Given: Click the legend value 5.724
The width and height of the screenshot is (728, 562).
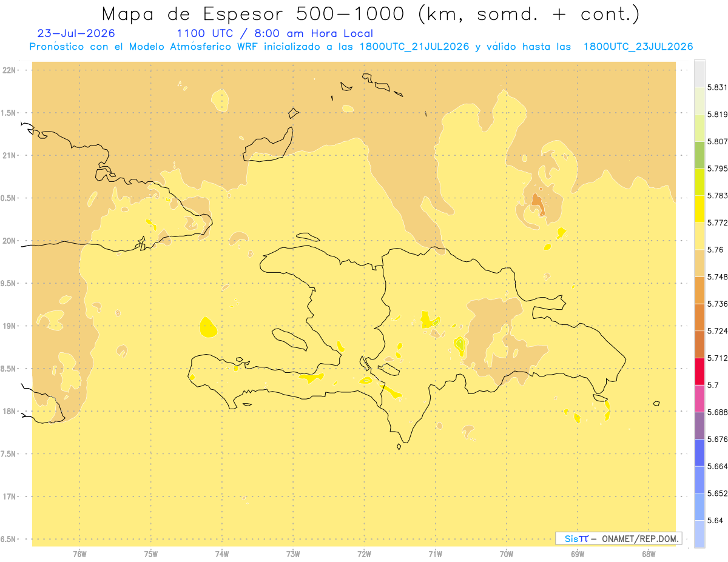Looking at the screenshot, I should [x=717, y=331].
